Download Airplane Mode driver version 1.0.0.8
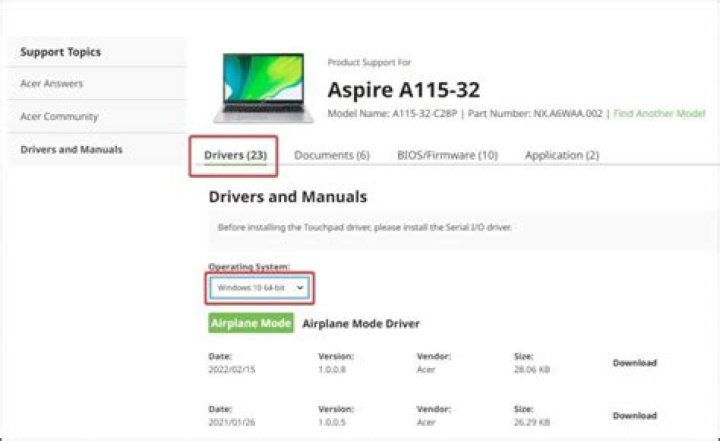720x441 pixels. pos(635,363)
